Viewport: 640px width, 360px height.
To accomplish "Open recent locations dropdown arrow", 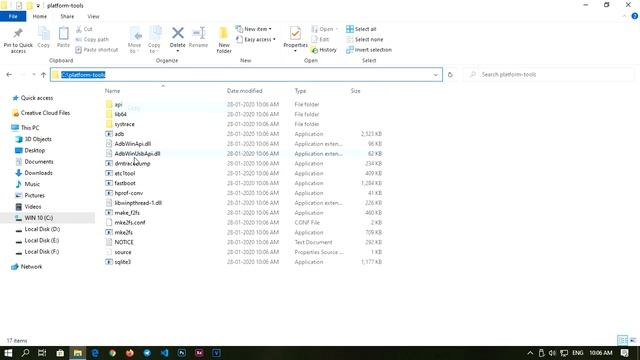I will click(x=33, y=75).
